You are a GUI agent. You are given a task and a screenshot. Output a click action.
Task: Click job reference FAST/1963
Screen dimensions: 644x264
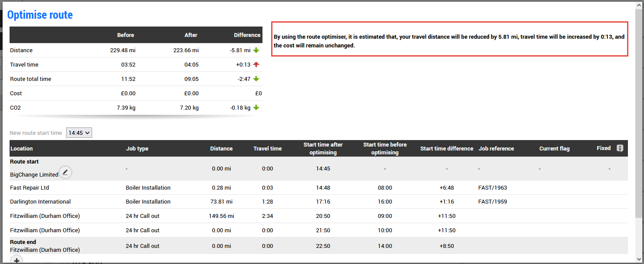click(492, 188)
